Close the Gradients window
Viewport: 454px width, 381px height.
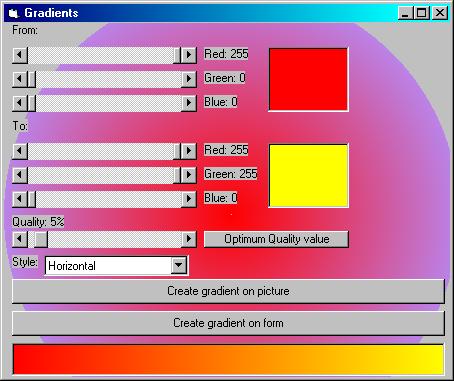click(x=440, y=13)
